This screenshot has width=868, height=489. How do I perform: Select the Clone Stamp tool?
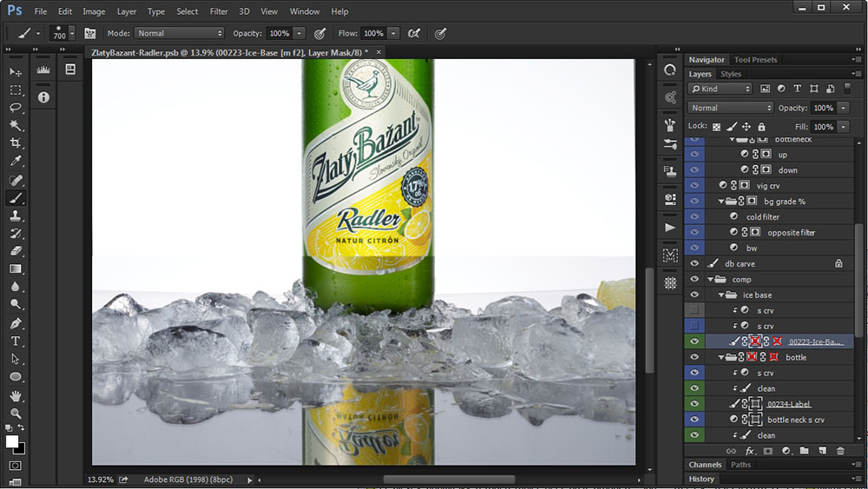[x=16, y=215]
